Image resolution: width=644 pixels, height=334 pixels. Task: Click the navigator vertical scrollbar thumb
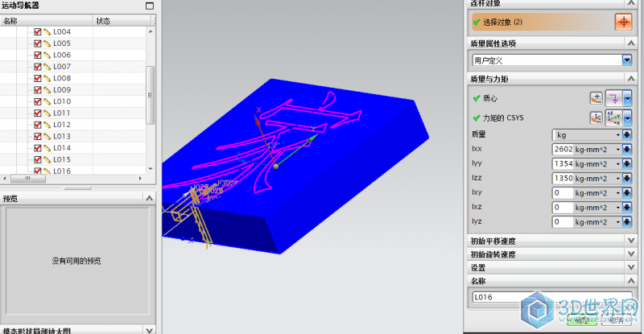(x=150, y=95)
